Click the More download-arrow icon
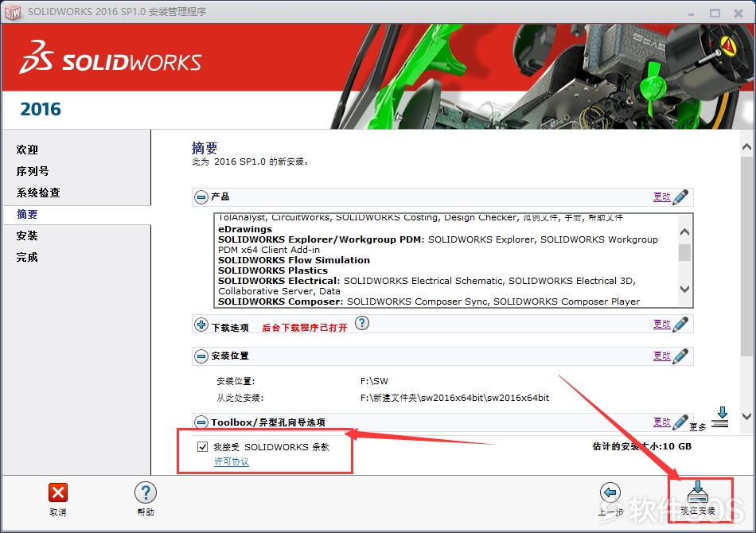Screen dimensions: 756x533 (x=721, y=417)
